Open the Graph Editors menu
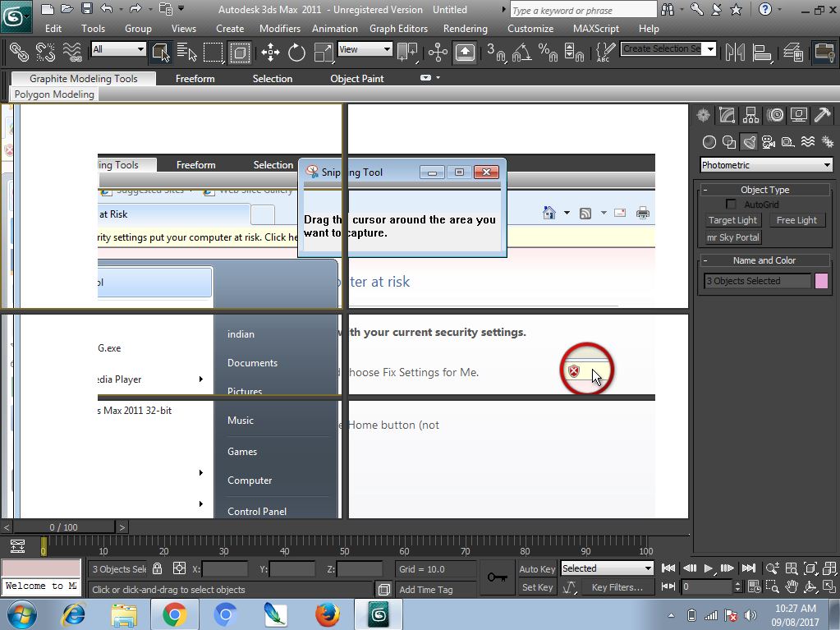Viewport: 840px width, 630px height. 398,29
